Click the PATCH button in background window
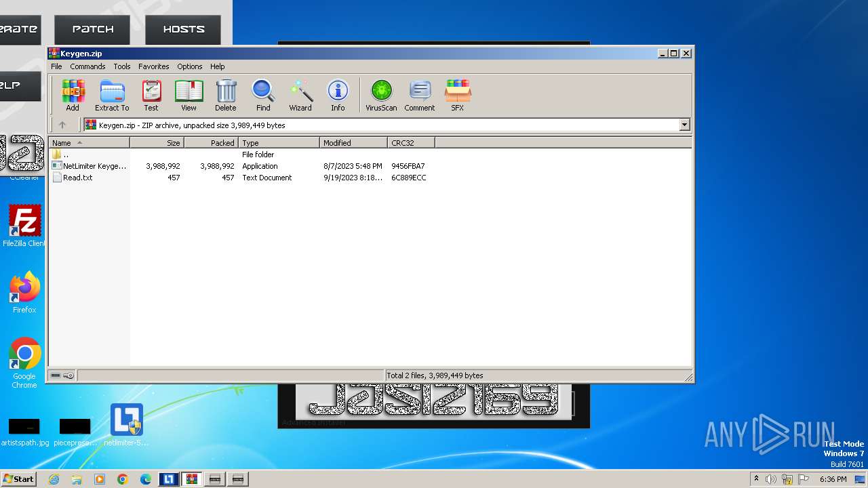The image size is (868, 488). click(x=93, y=29)
